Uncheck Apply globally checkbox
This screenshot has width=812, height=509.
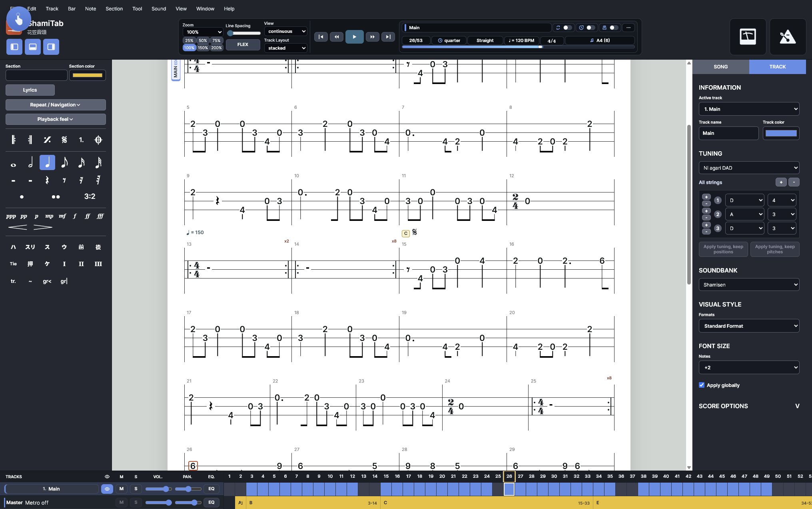702,385
